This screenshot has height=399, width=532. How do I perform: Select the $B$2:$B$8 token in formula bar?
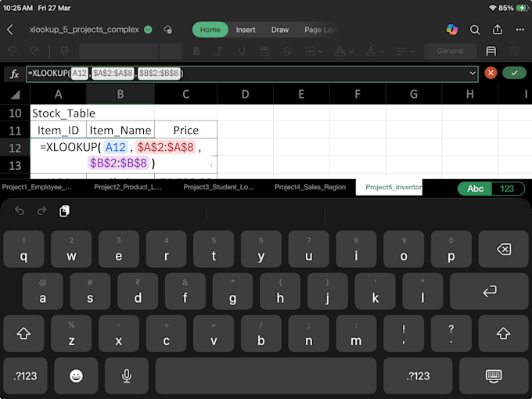pos(159,73)
